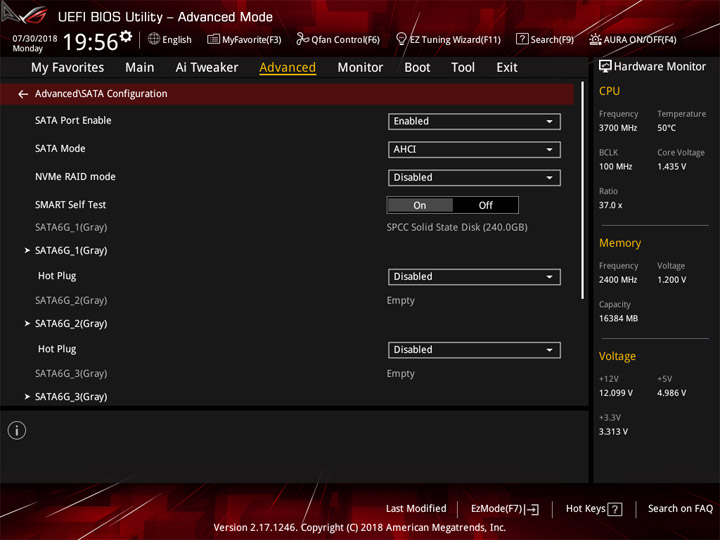
Task: Toggle AURA ON/OFF light icon
Action: click(x=595, y=39)
